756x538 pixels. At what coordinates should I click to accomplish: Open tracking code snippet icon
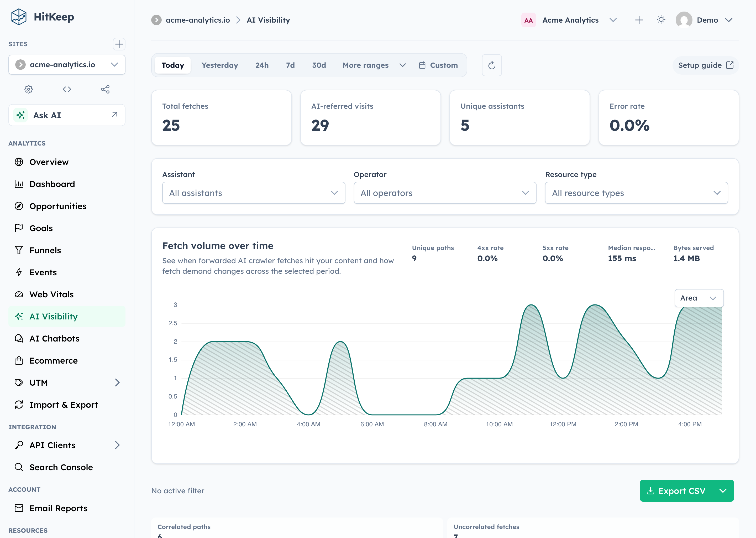[x=67, y=89]
